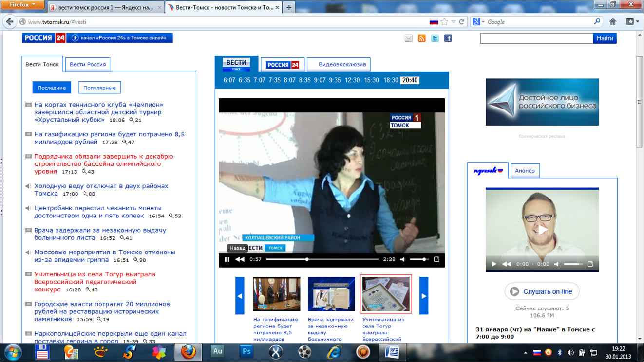This screenshot has height=362, width=644.
Task: Open news about Центробанк перестал чеканить монеты
Action: click(x=97, y=212)
